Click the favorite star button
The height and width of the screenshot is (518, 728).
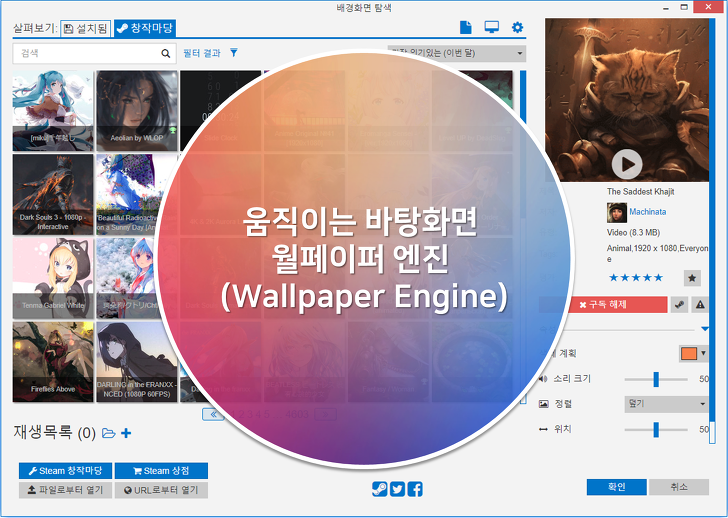692,278
